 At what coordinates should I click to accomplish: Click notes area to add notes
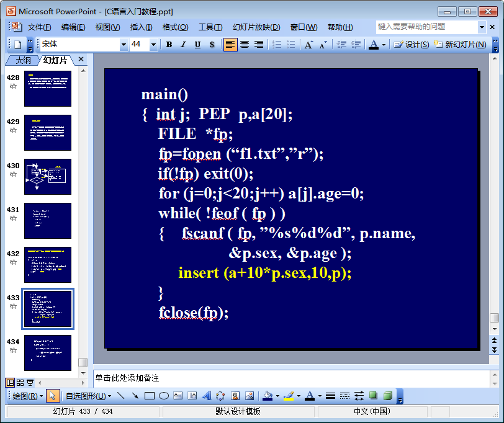292,378
